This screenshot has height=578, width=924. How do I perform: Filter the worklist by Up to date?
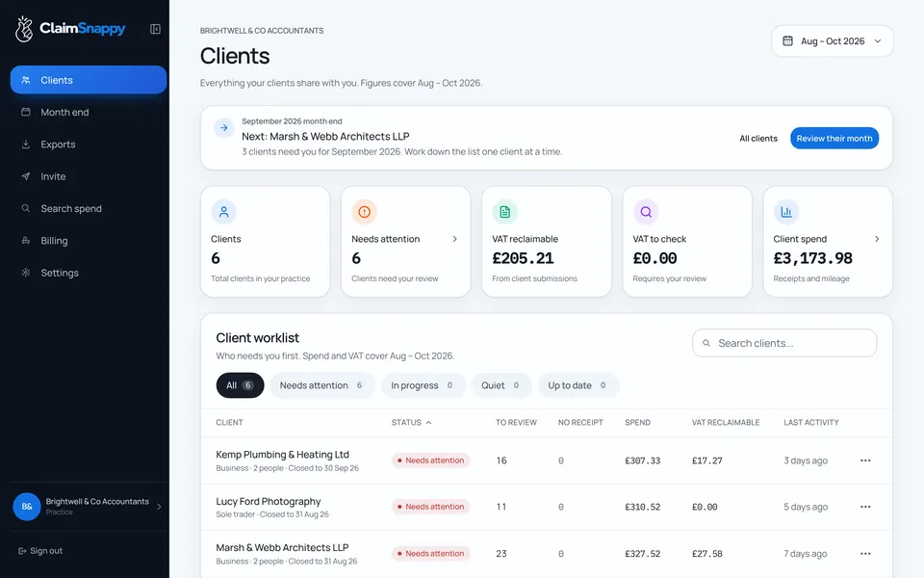coord(578,385)
